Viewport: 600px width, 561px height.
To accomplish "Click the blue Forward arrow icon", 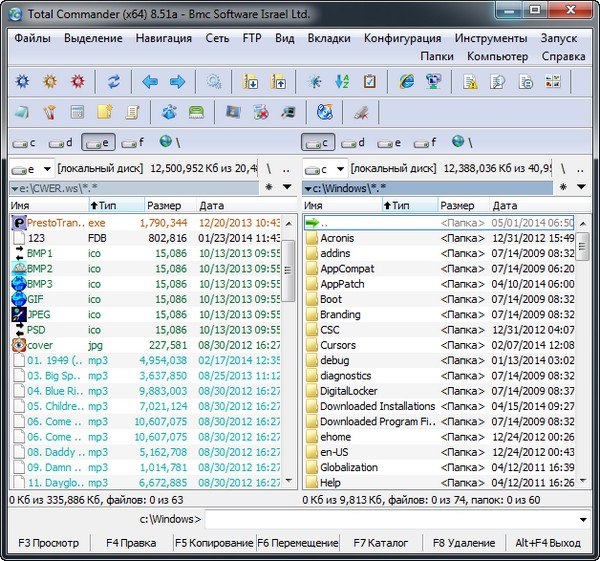I will [x=177, y=82].
